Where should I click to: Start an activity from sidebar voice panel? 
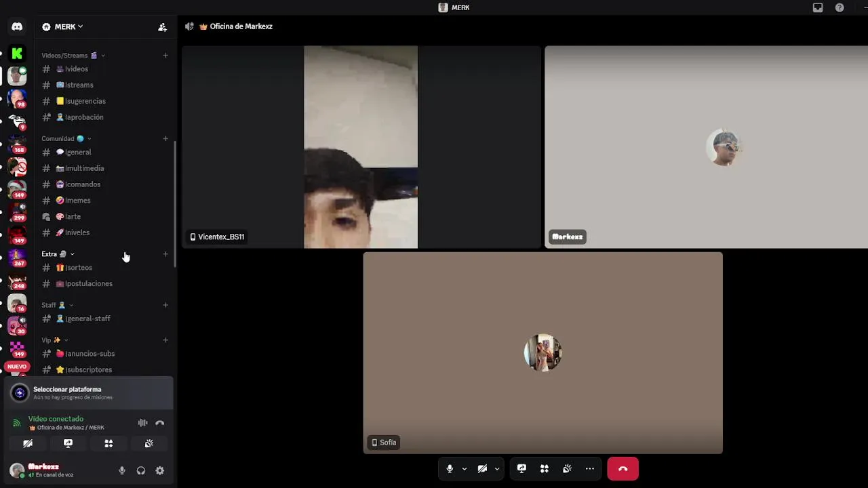coord(108,443)
